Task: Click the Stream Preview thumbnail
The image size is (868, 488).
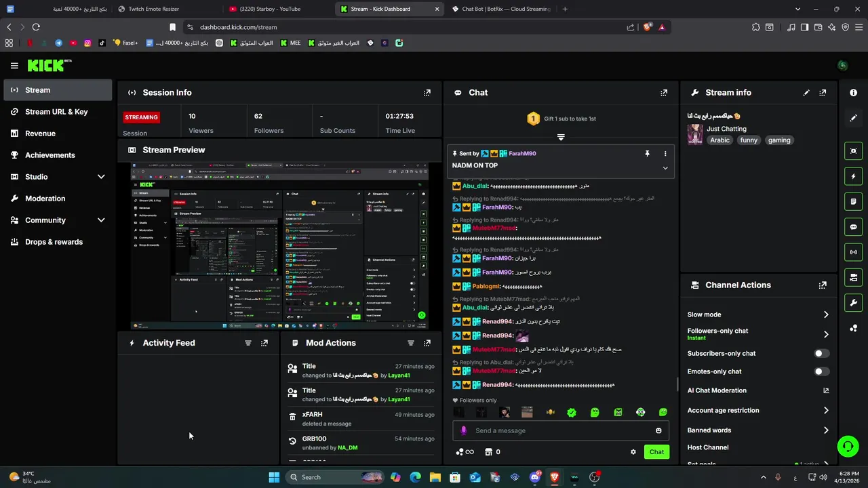Action: pos(279,246)
